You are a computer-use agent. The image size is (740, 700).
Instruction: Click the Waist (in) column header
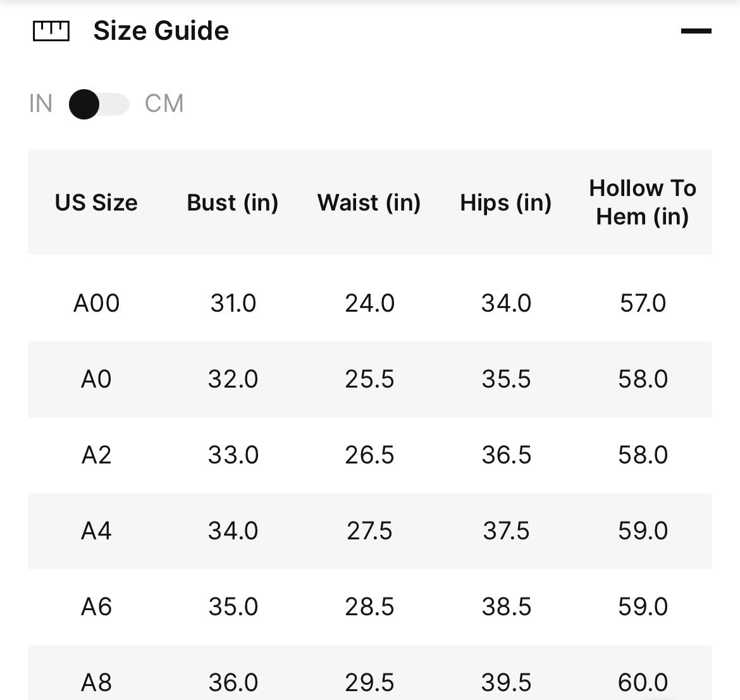pos(369,202)
